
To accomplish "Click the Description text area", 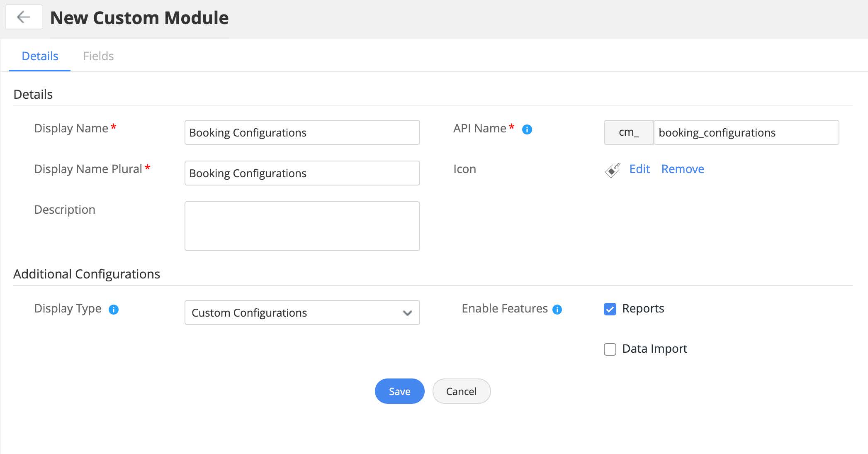I will 301,226.
